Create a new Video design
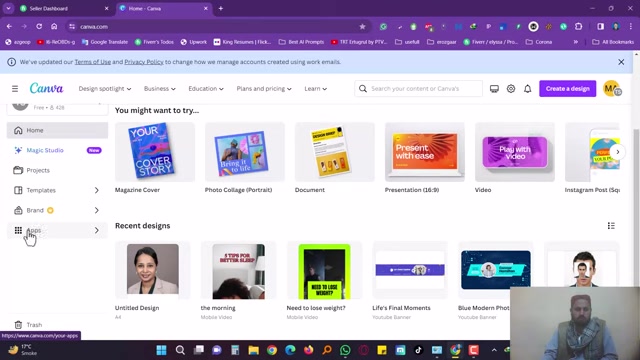Viewport: 640px width, 360px height. coord(515,152)
